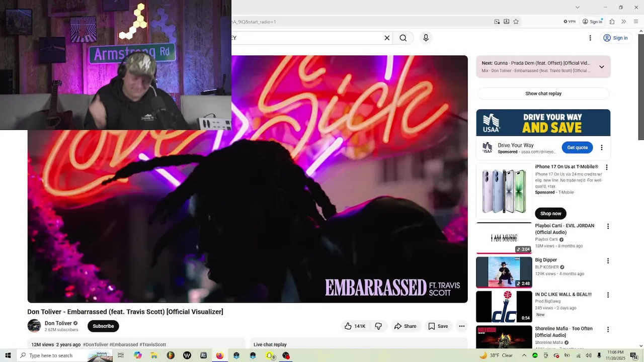Open the clock showing 11:06 PM
This screenshot has height=362, width=644.
615,355
